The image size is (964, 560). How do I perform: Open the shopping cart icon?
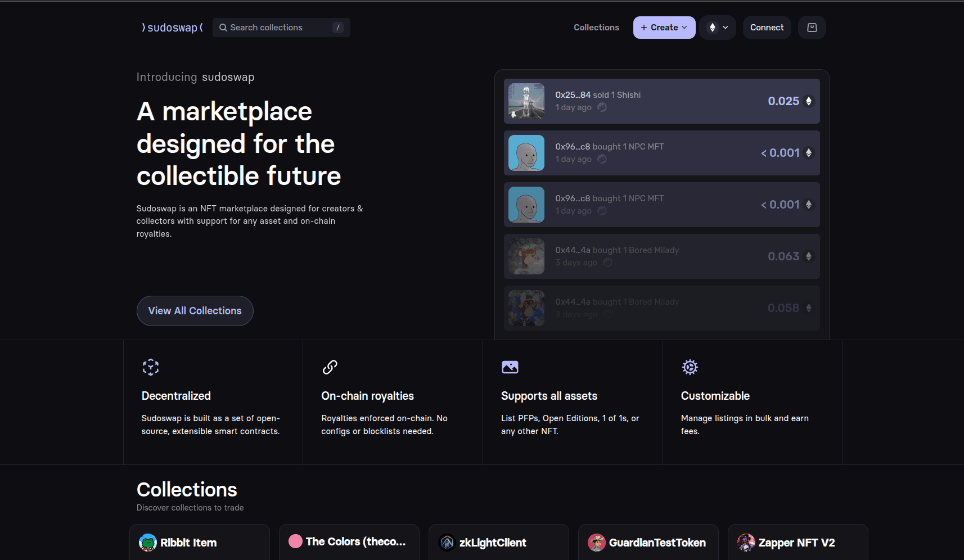tap(812, 28)
